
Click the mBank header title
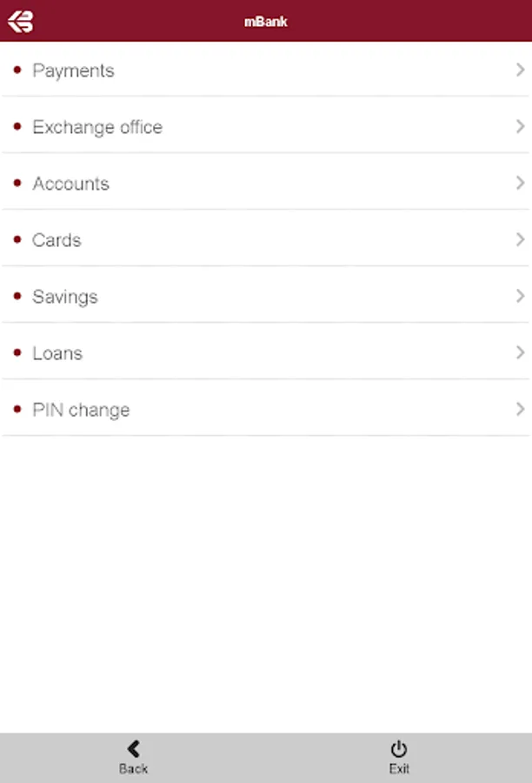point(265,22)
